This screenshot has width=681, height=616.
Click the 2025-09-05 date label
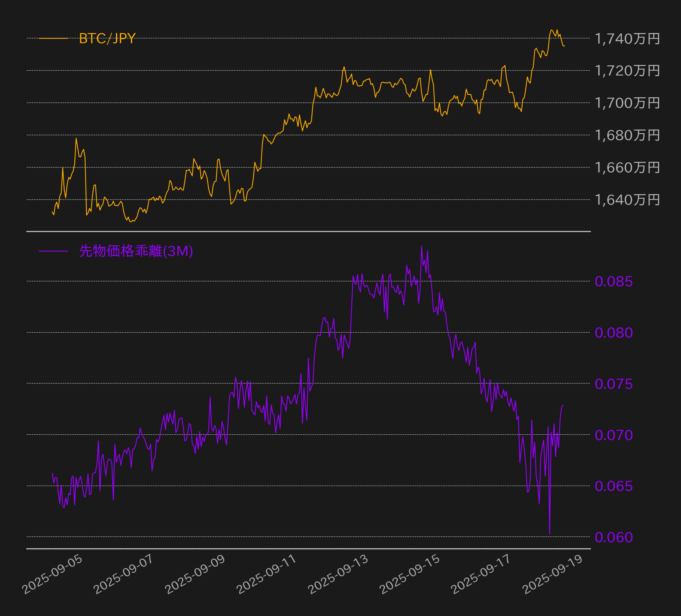coord(53,574)
